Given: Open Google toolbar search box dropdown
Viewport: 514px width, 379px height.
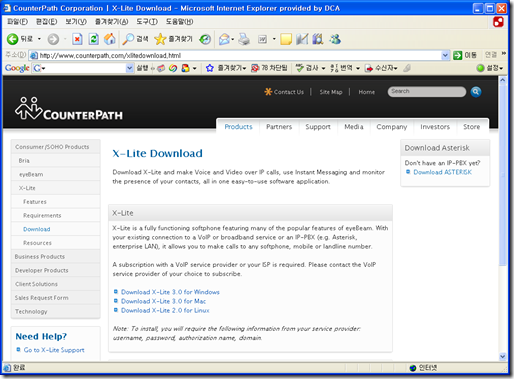Looking at the screenshot, I should pyautogui.click(x=129, y=68).
